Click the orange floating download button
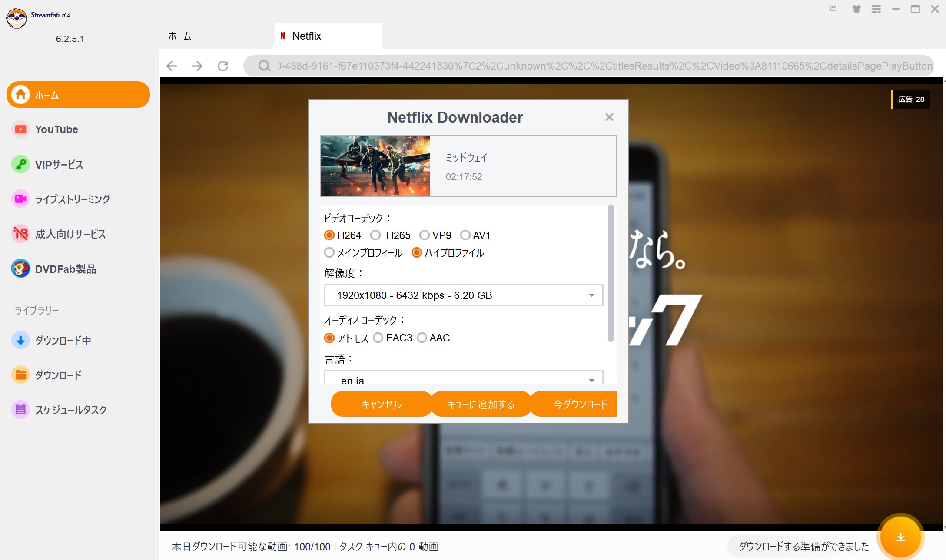Screen dimensions: 946x560 coord(901,537)
